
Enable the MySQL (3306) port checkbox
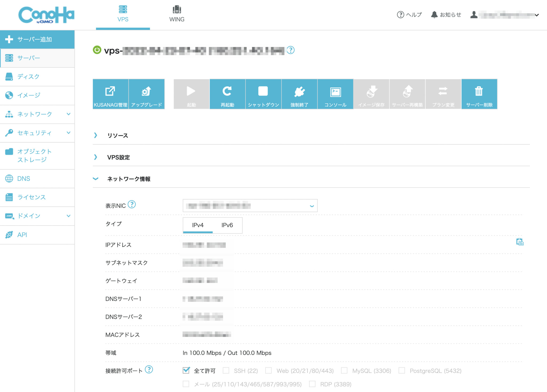(344, 370)
